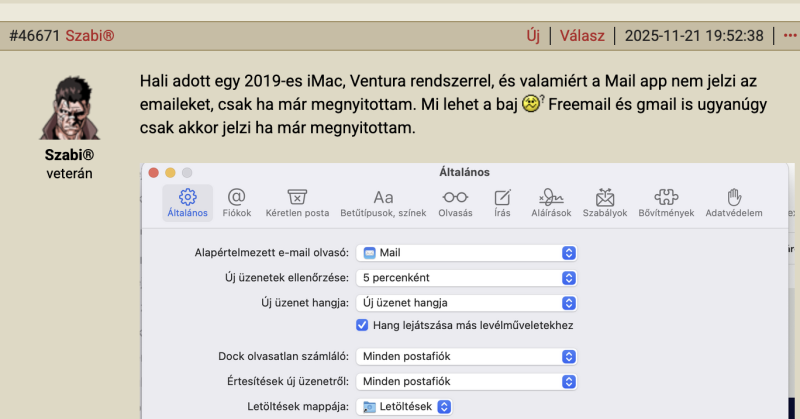Screen dimensions: 800x419
Task: Choose the Letöltések mappája folder dropdown
Action: coord(406,406)
